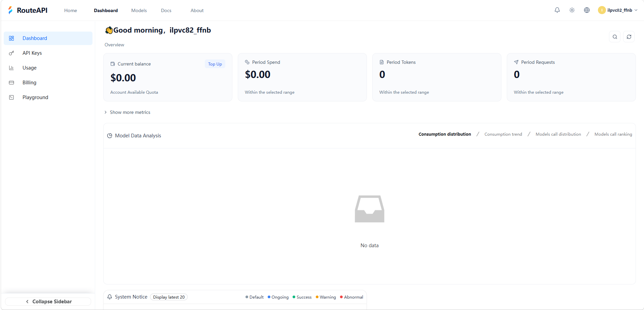Click the No data text
Viewport: 644px width, 310px height.
point(370,246)
